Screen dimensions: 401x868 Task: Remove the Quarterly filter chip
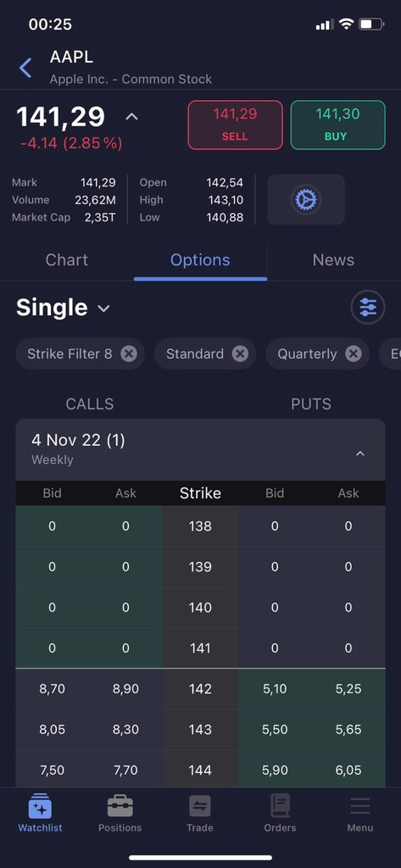(354, 353)
